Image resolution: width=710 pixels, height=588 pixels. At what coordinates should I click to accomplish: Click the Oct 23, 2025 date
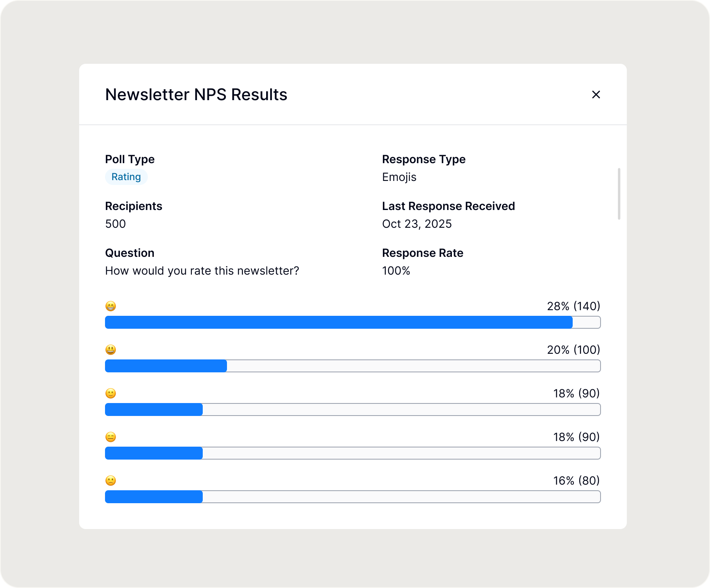click(417, 224)
